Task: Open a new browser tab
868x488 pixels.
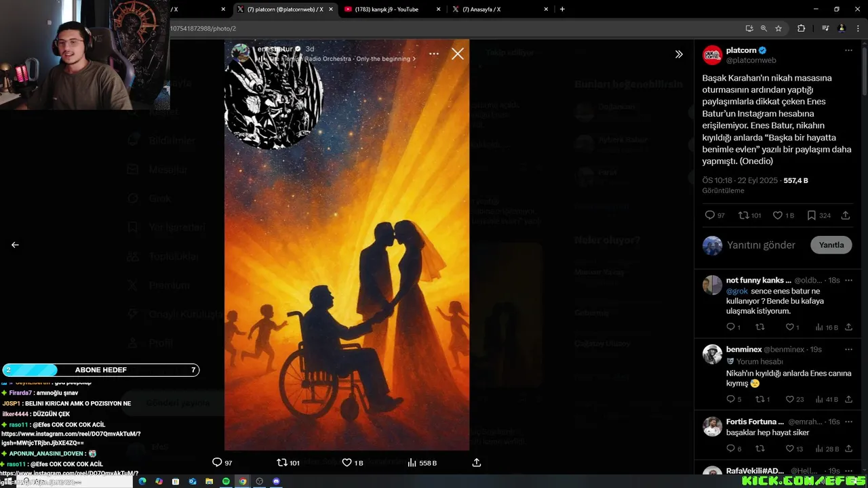Action: (x=562, y=9)
